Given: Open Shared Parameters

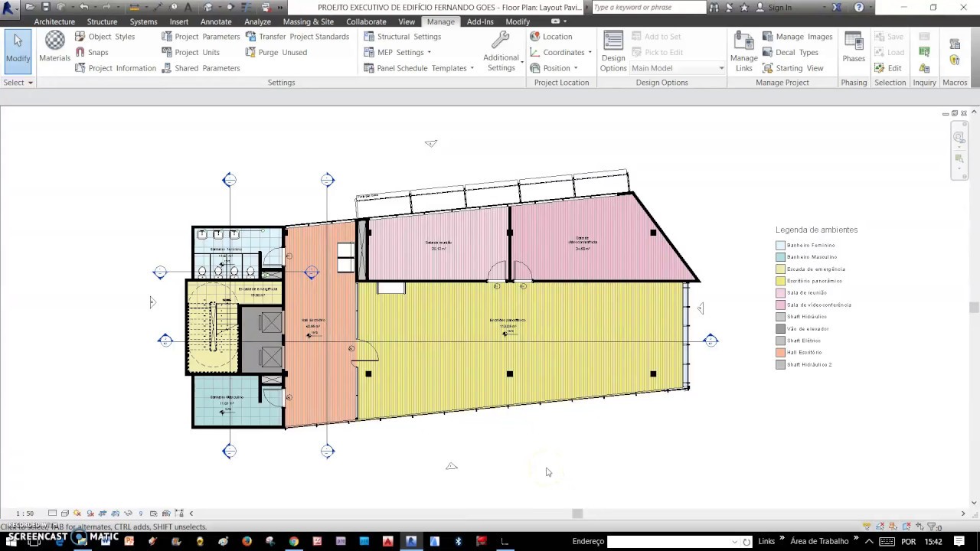Looking at the screenshot, I should pos(200,68).
